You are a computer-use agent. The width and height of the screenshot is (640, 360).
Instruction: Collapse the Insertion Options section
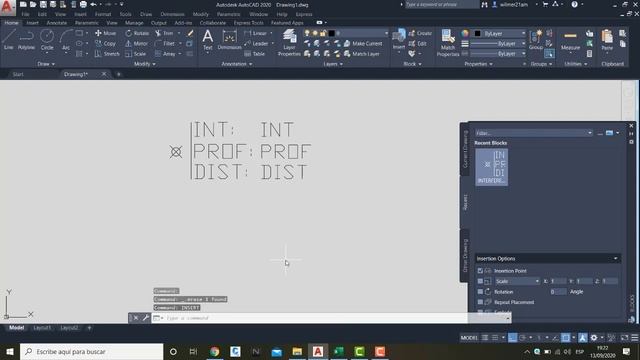[x=616, y=258]
